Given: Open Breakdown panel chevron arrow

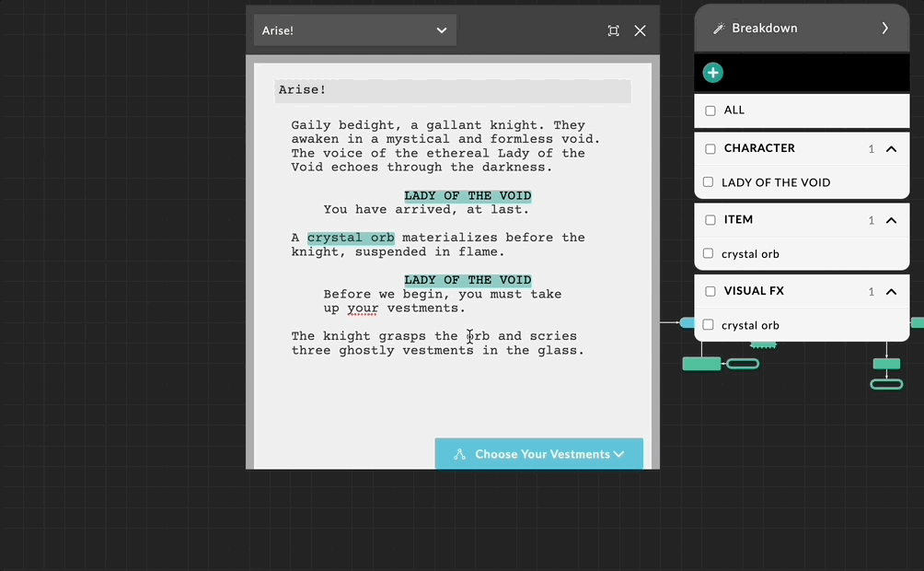Looking at the screenshot, I should [885, 29].
